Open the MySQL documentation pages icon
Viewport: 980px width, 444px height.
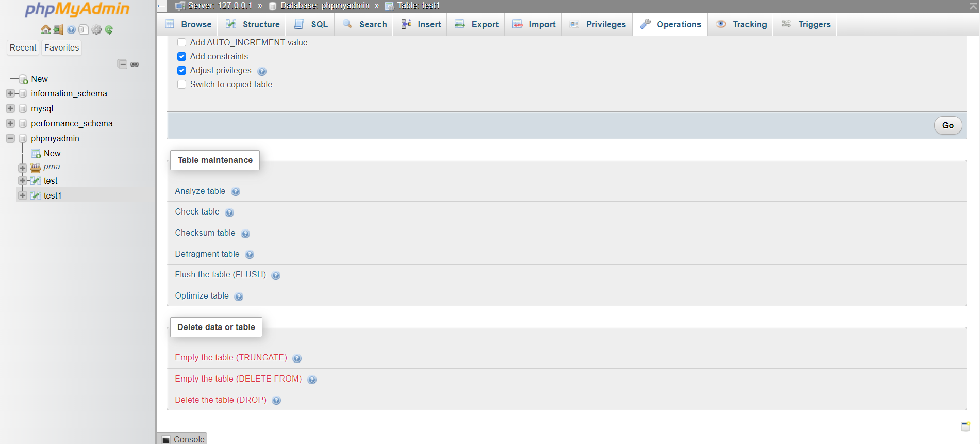pyautogui.click(x=84, y=30)
